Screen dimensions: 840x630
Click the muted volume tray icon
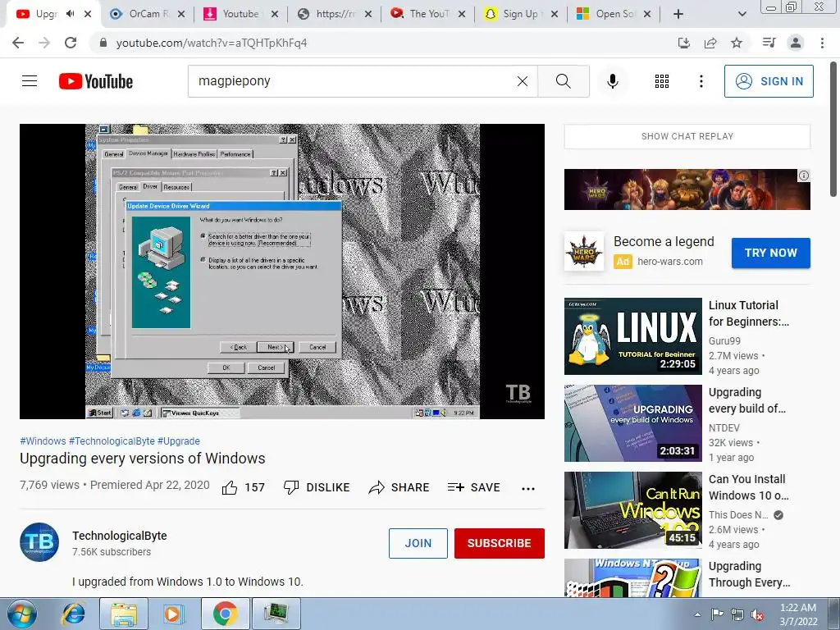click(x=757, y=614)
